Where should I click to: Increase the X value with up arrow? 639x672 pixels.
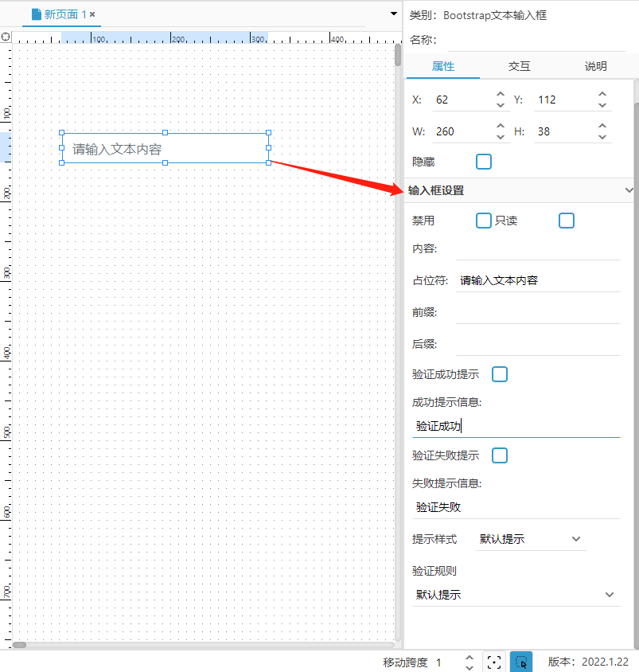(x=501, y=94)
